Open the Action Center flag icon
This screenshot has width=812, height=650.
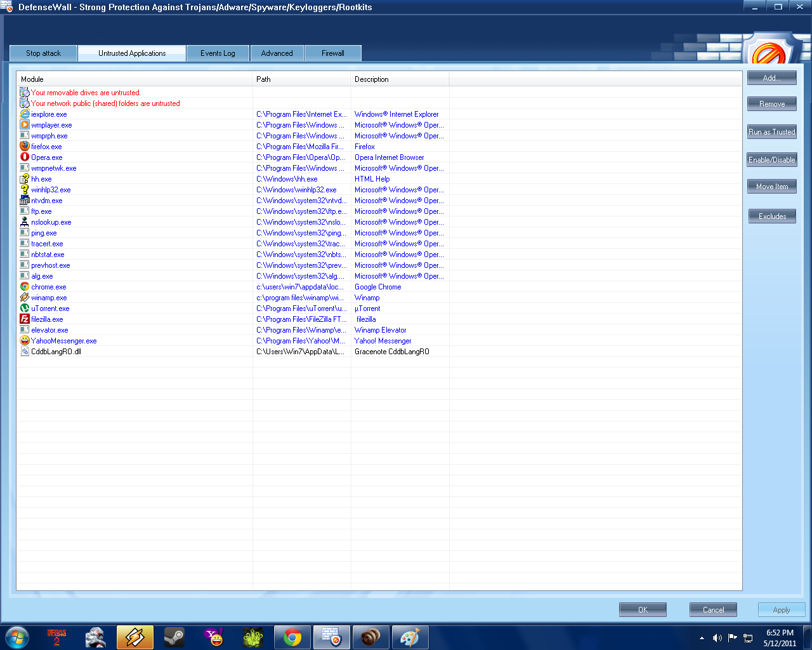click(x=733, y=638)
